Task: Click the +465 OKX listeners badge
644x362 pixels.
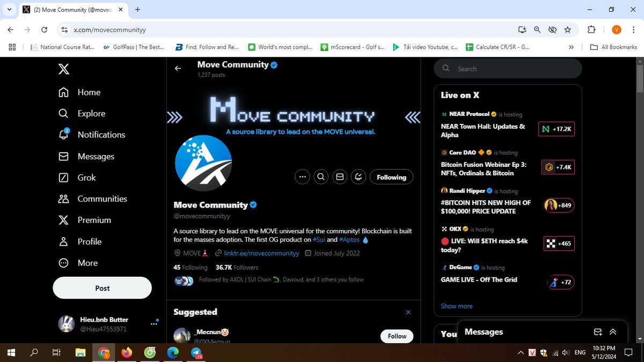Action: tap(559, 243)
